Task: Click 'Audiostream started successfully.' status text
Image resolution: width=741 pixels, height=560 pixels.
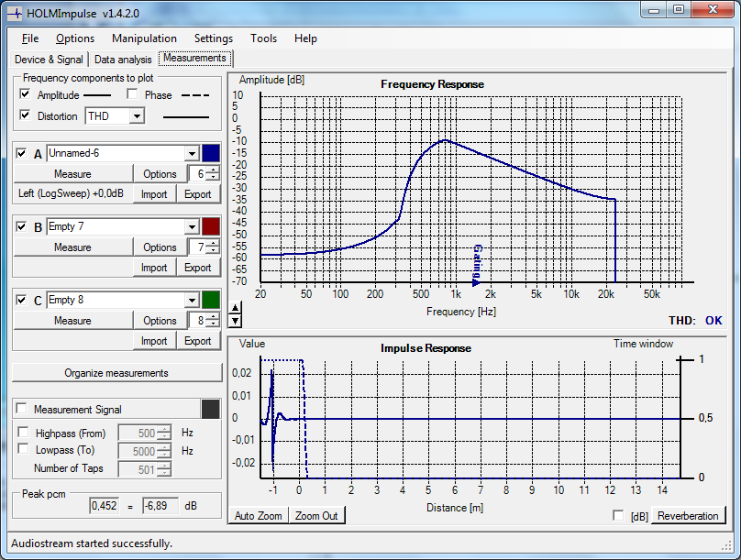Action: pos(92,544)
